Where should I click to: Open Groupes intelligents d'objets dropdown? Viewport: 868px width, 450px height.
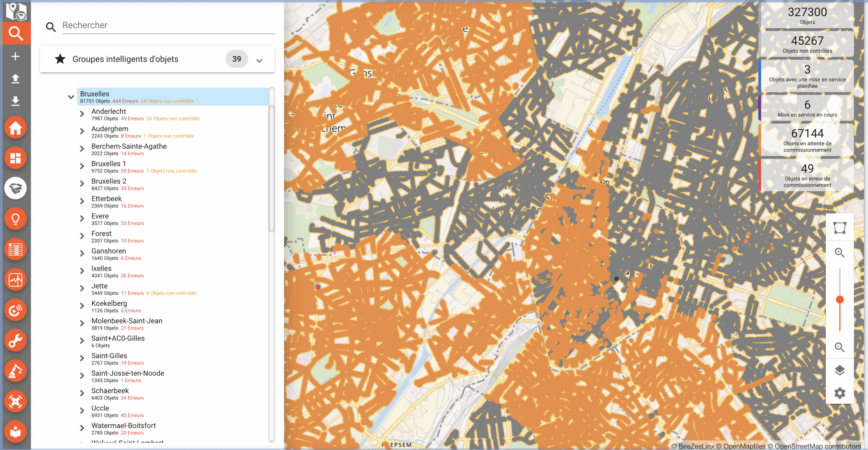[x=259, y=60]
